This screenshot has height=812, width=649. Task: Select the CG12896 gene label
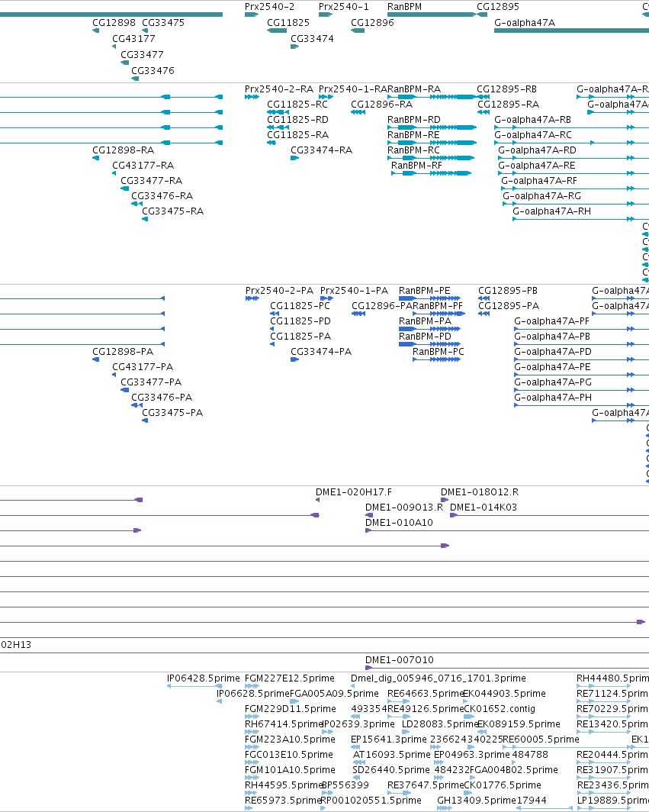[372, 23]
